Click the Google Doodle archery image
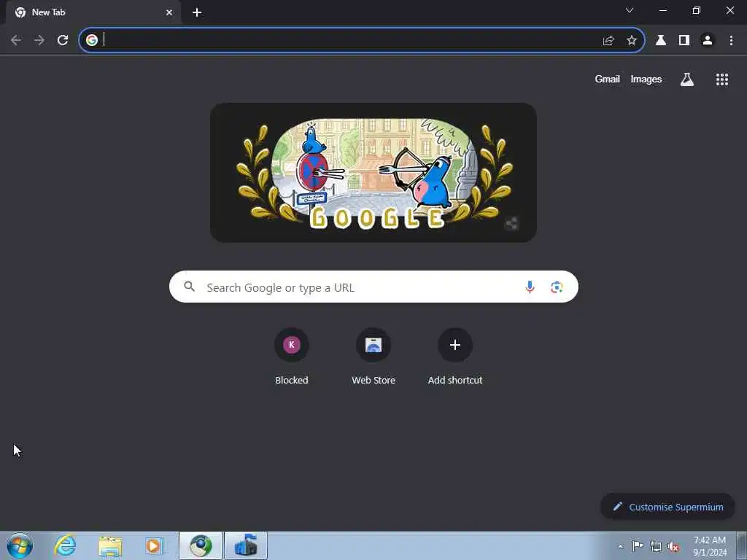Viewport: 747px width, 560px height. pos(373,172)
